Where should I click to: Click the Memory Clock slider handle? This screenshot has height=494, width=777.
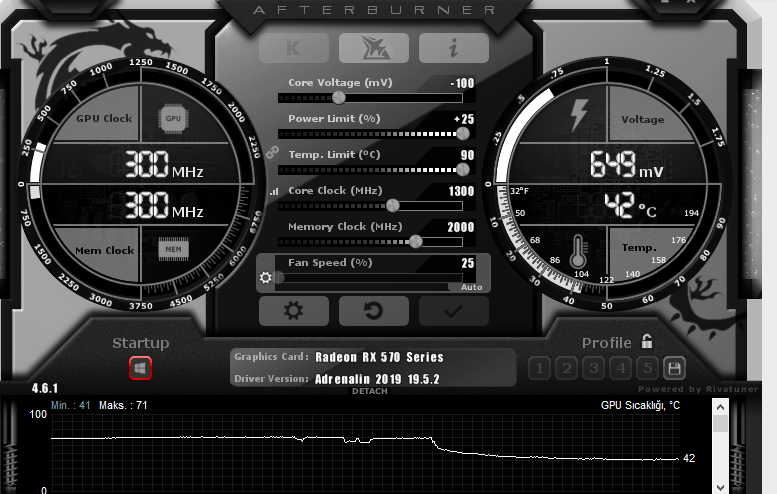[416, 241]
